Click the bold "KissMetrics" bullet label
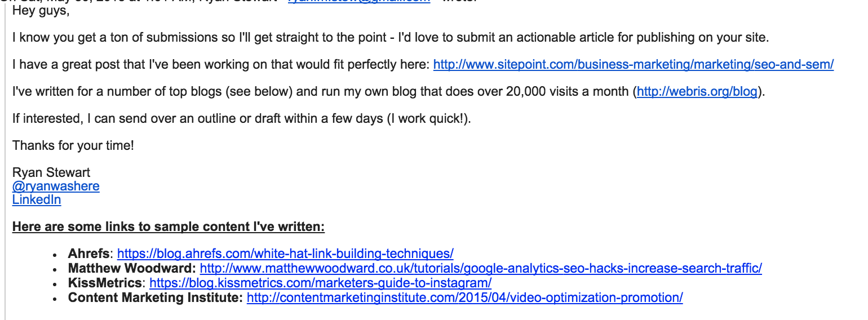 coord(105,283)
